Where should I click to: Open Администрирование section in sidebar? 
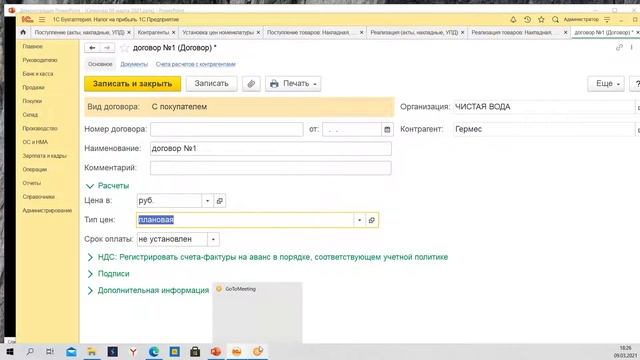(47, 211)
